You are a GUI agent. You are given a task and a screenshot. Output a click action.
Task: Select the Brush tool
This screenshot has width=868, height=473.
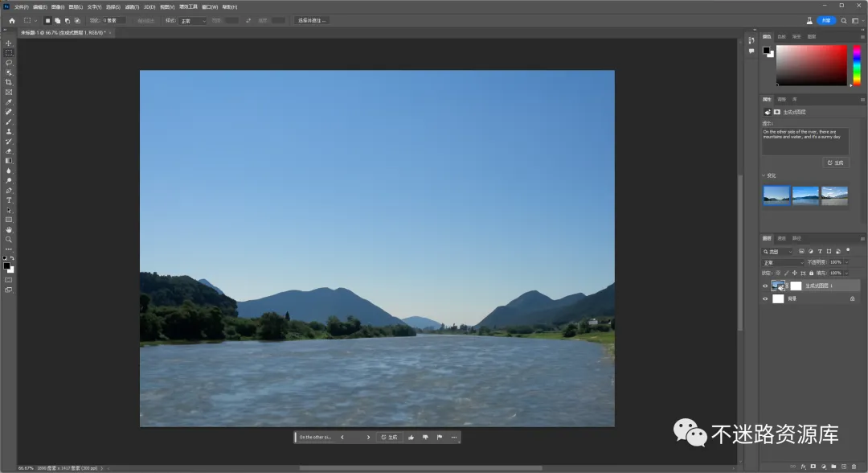coord(8,121)
